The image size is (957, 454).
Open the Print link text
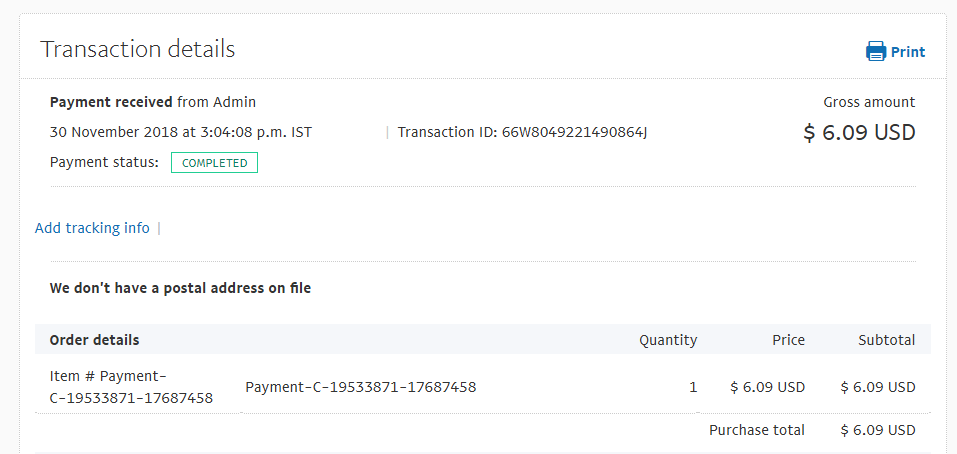(x=908, y=52)
